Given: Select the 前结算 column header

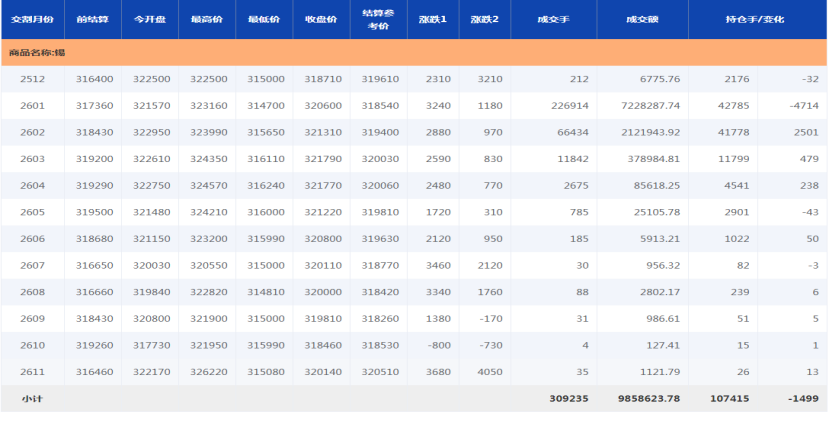Looking at the screenshot, I should 93,19.
